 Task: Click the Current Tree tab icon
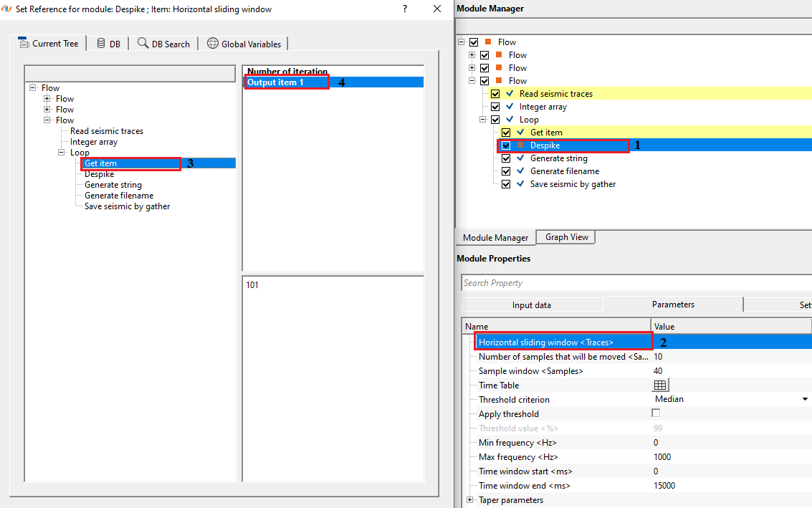[24, 43]
